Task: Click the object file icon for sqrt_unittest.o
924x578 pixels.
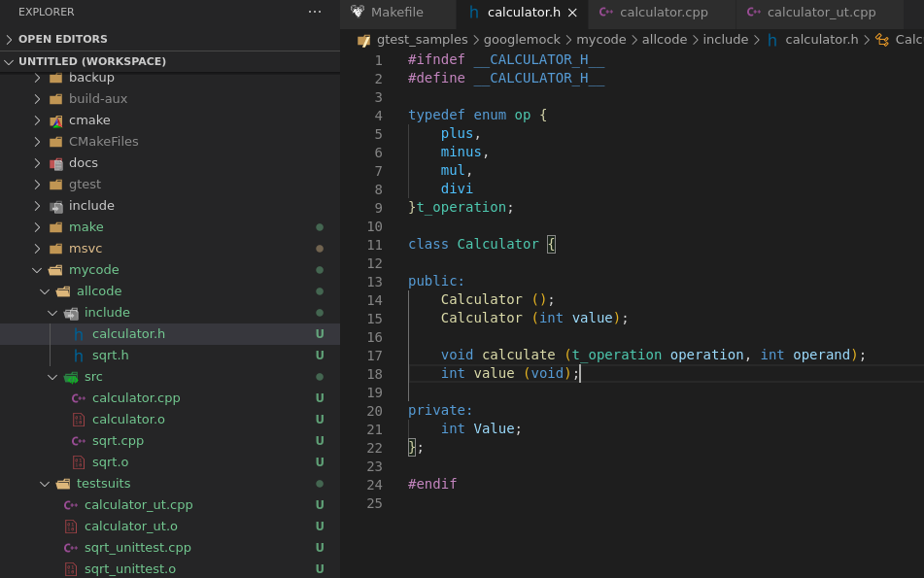Action: [71, 568]
